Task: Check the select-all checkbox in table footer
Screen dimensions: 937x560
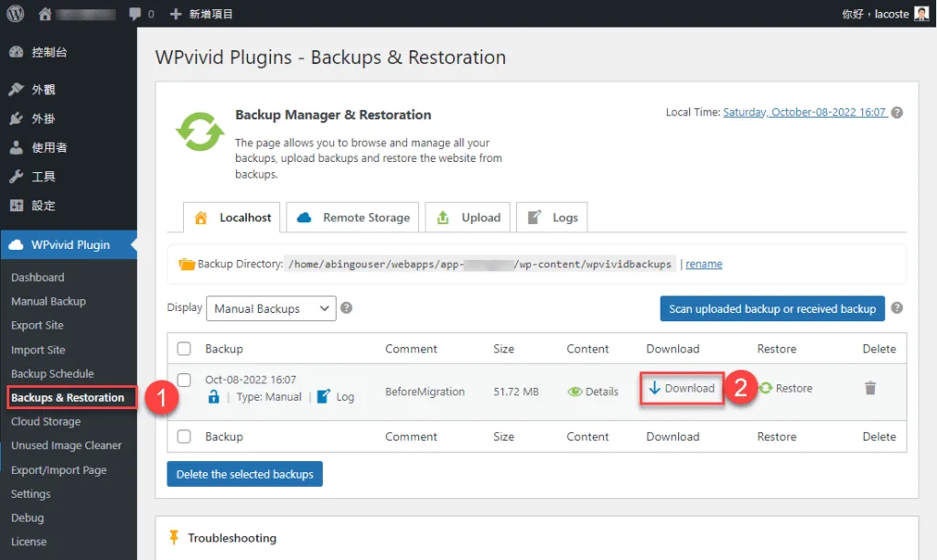Action: pyautogui.click(x=184, y=436)
